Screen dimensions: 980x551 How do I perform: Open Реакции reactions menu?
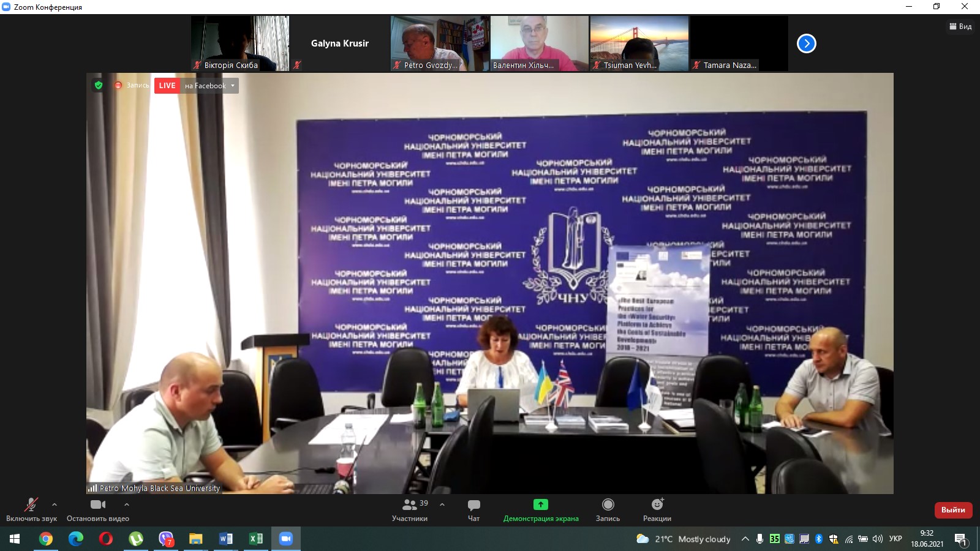tap(657, 509)
